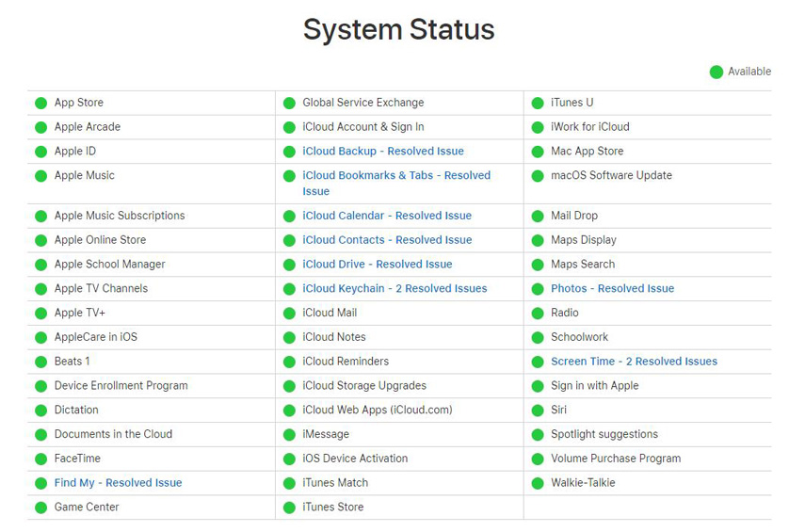Click the Game Center status row

coord(87,508)
